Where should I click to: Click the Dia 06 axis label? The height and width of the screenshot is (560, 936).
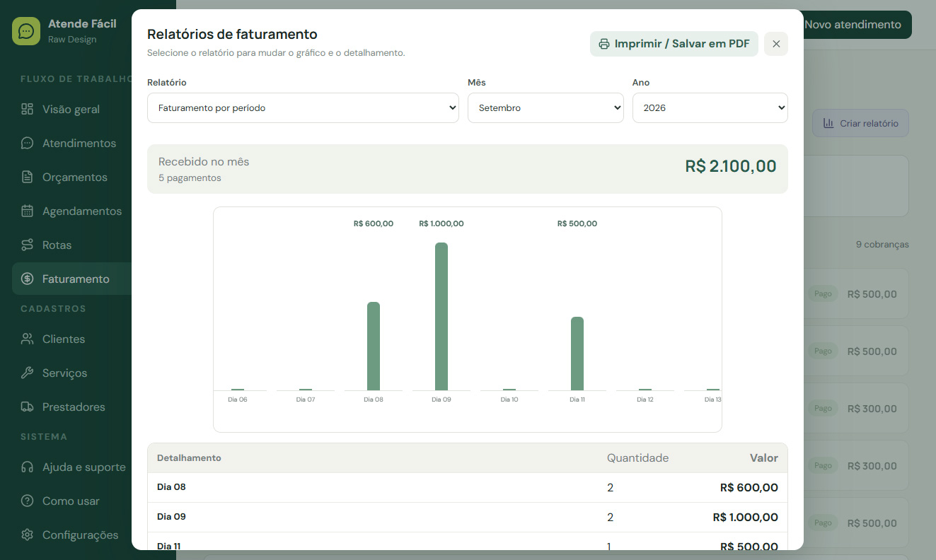(238, 399)
